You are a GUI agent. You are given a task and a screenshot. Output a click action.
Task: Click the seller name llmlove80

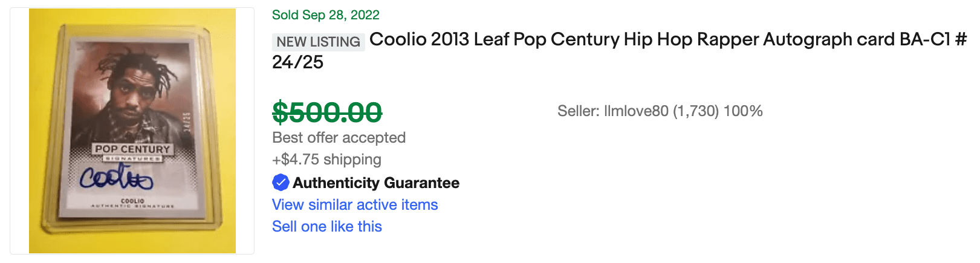coord(636,111)
